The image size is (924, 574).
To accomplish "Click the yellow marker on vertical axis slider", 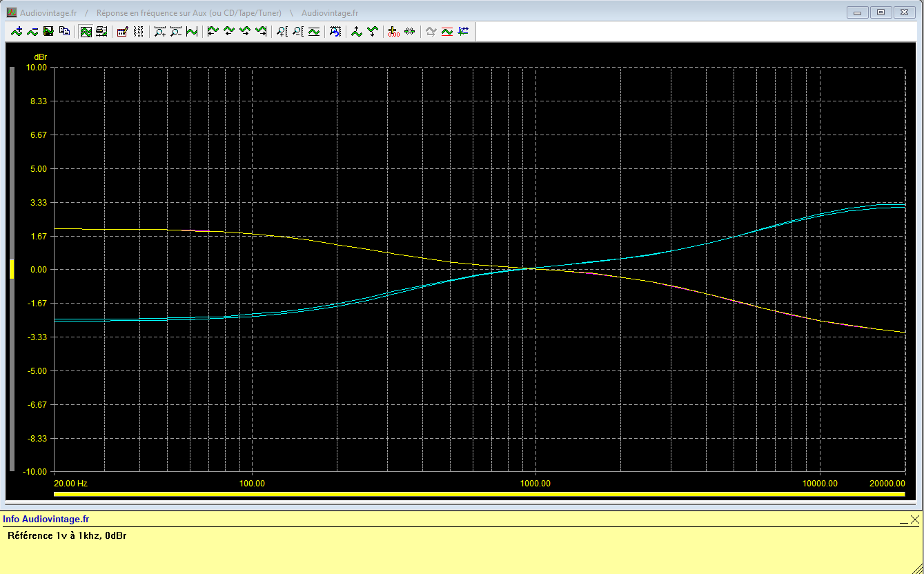I will coord(12,269).
